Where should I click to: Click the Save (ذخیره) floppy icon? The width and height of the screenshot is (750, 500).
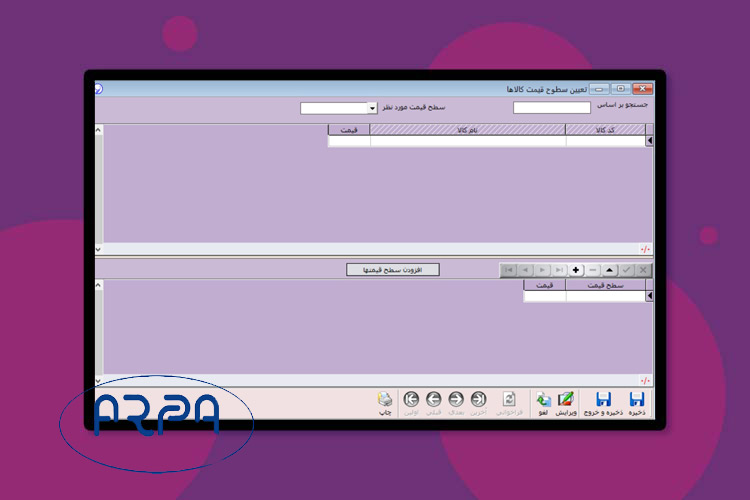click(636, 399)
